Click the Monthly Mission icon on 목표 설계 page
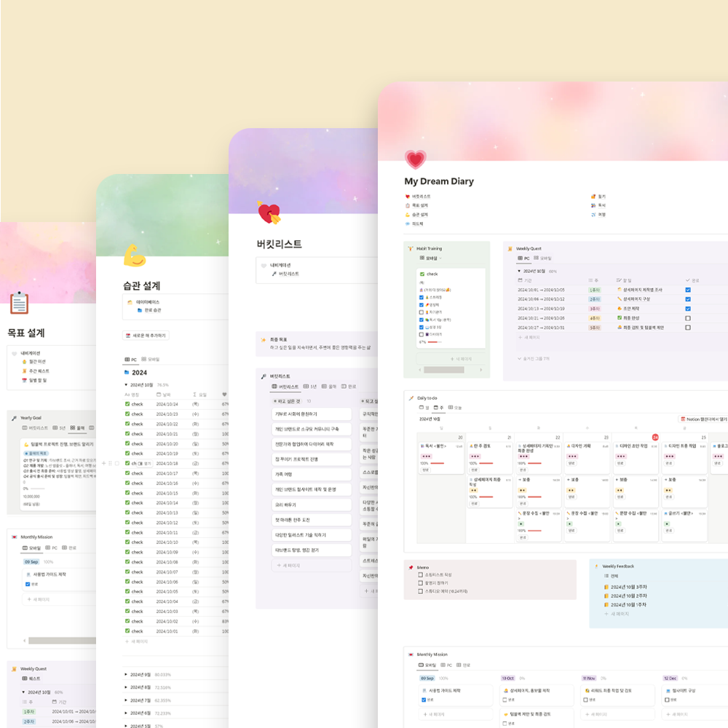The height and width of the screenshot is (728, 728). click(14, 537)
